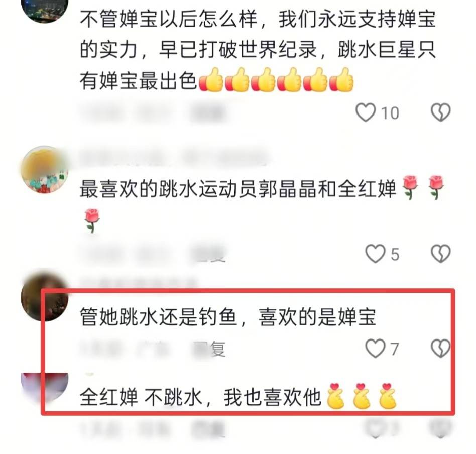Viewport: 476px width, 454px height.
Task: Select comment text 管她跳水还是钓鱼，喜欢的是婵宝
Action: pos(228,317)
